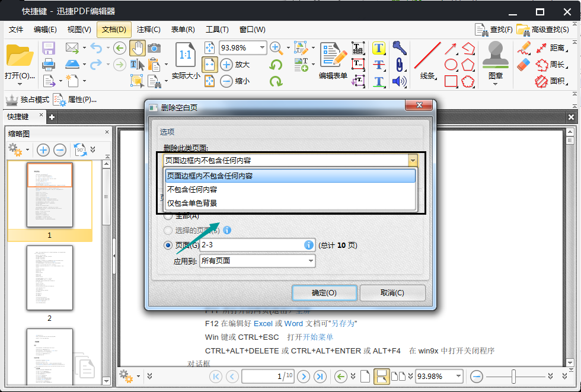Choose 页面边框内不包含任何内容 from the list

290,176
